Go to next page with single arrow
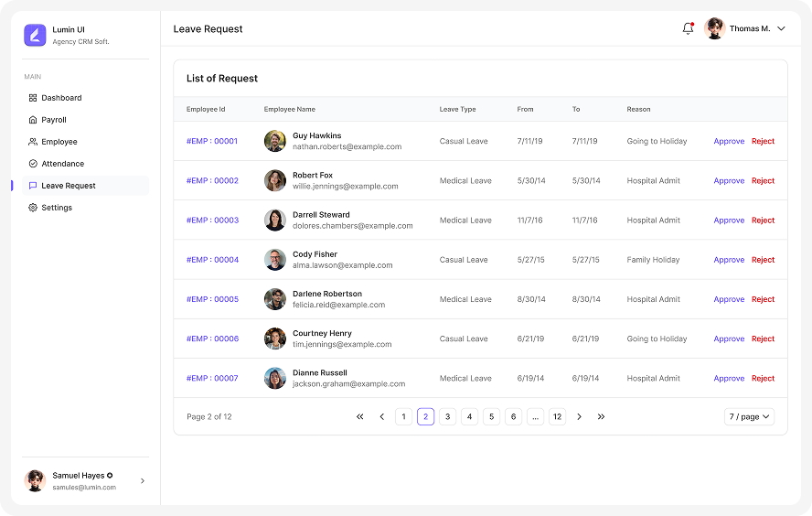 579,416
